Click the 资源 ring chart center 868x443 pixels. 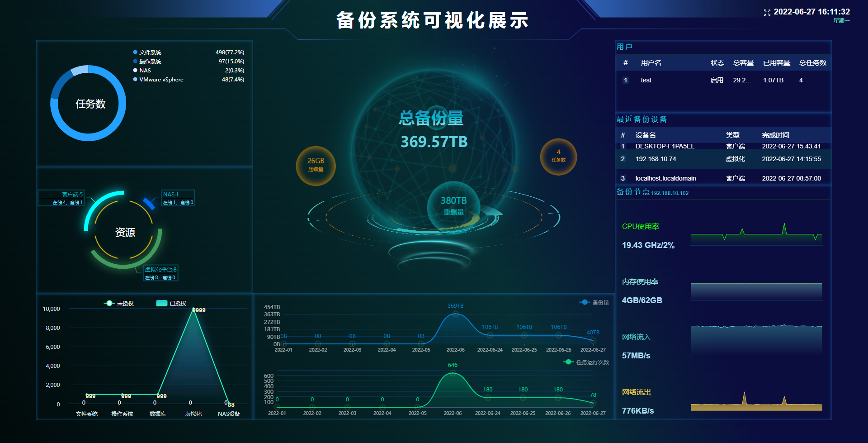pos(124,232)
